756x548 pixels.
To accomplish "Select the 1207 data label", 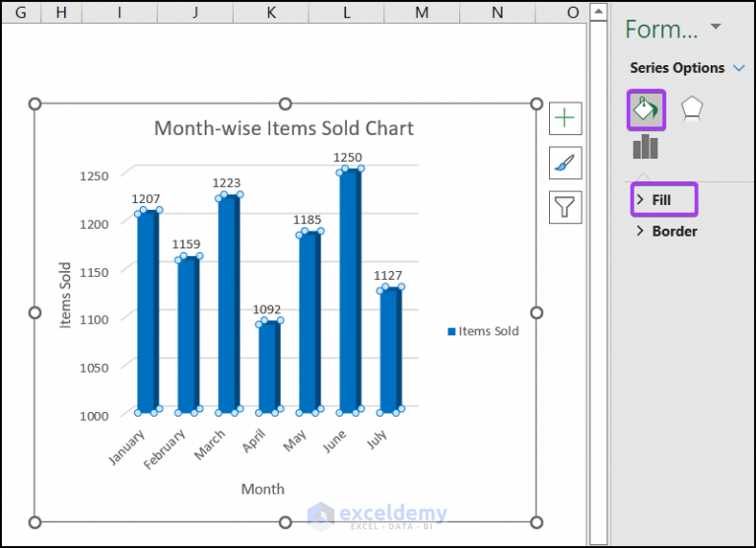I will 146,199.
